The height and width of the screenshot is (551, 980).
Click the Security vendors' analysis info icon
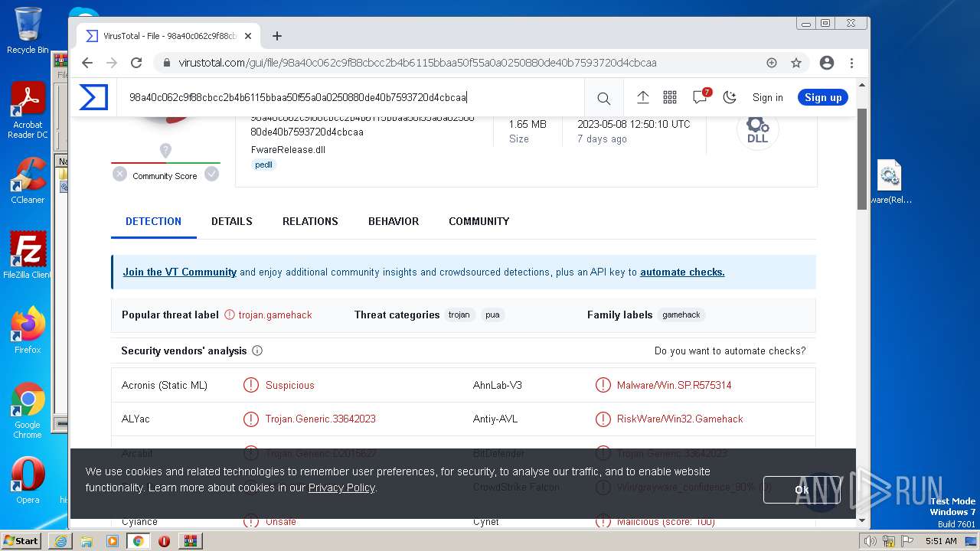click(257, 350)
